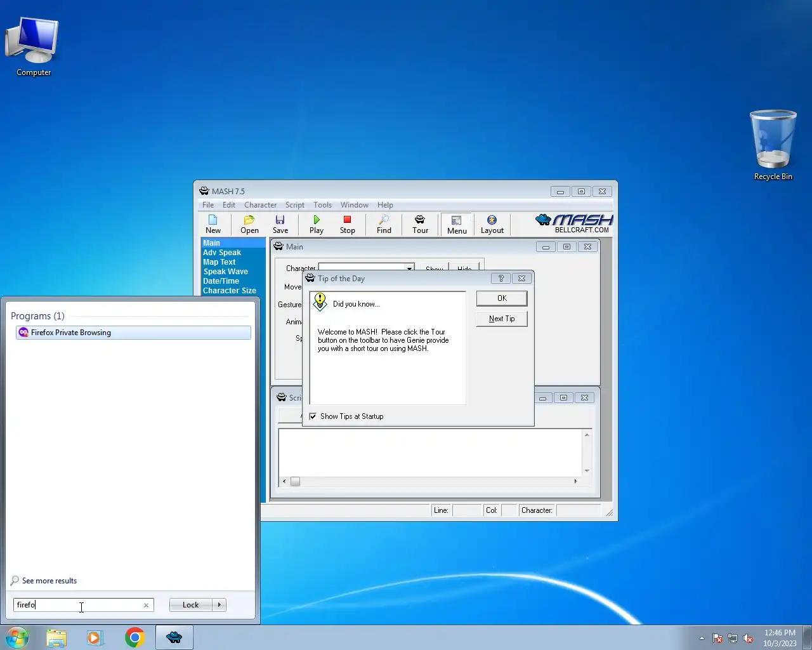Open the Edit menu
This screenshot has height=650, width=812.
[x=229, y=205]
